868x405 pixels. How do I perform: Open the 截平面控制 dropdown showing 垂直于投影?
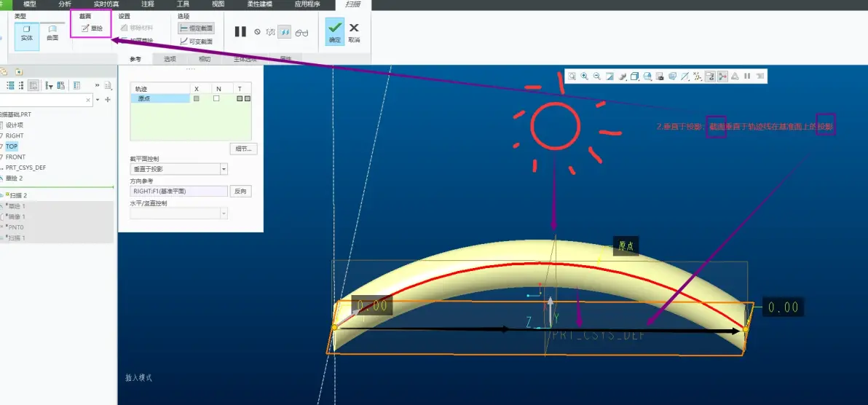click(x=178, y=169)
